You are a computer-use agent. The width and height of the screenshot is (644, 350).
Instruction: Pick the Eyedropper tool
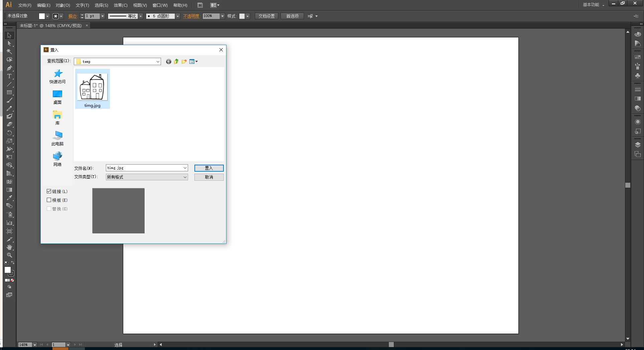[9, 198]
